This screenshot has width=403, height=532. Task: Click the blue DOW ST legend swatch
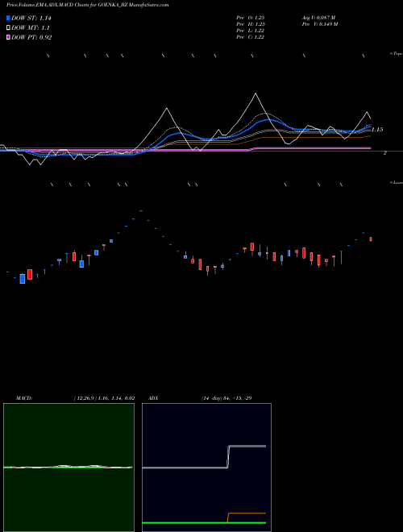[x=8, y=18]
